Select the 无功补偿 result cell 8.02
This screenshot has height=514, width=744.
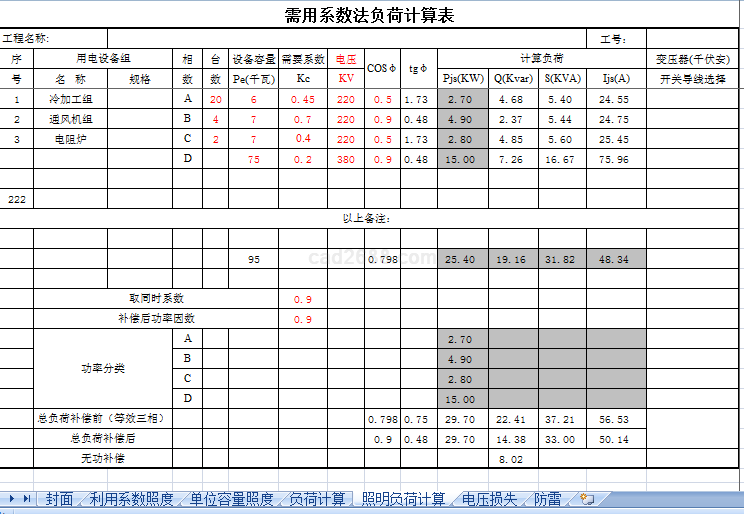coord(511,459)
